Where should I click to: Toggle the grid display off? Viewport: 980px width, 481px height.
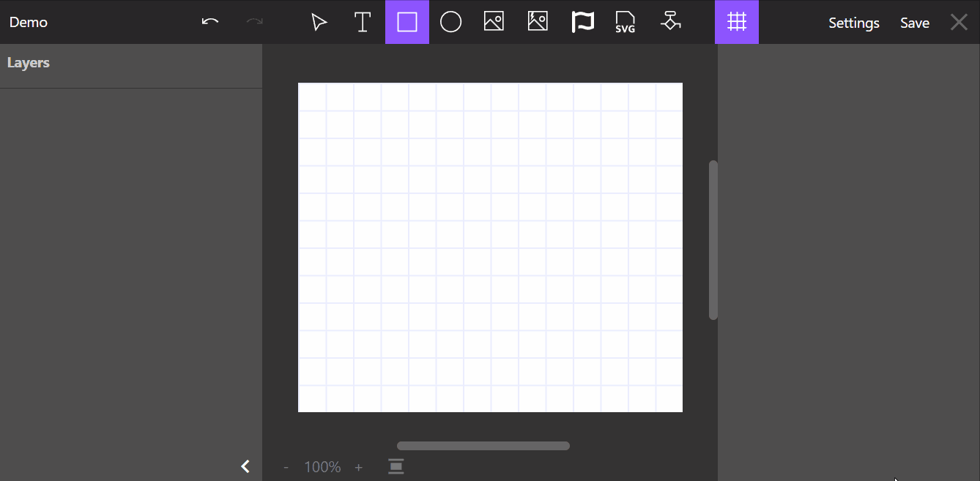tap(737, 22)
